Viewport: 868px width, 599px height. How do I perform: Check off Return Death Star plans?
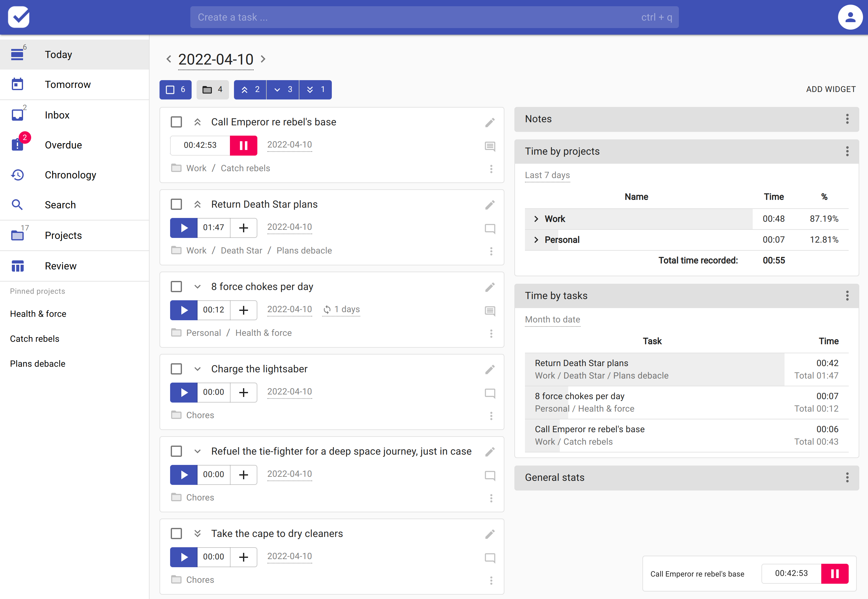176,204
